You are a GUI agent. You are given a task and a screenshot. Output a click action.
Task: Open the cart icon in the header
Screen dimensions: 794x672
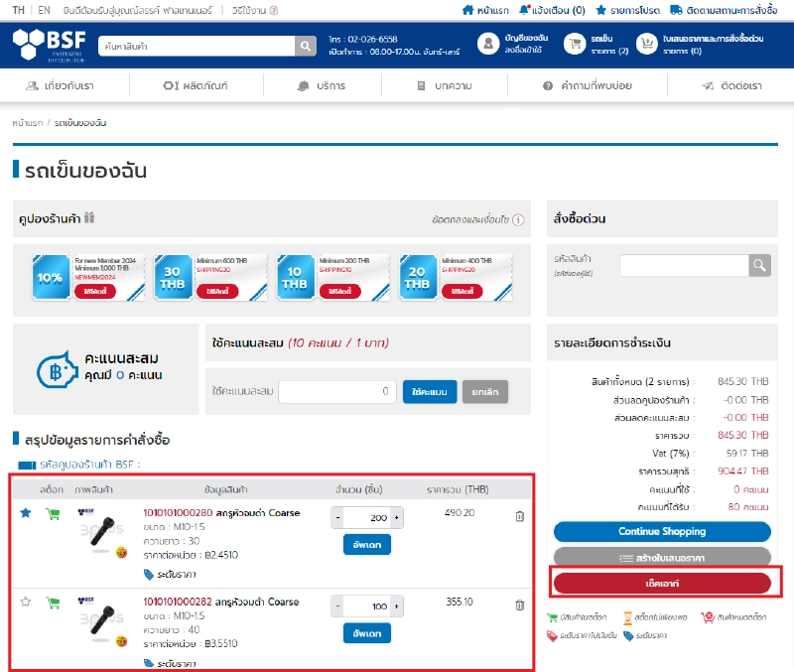[x=575, y=44]
